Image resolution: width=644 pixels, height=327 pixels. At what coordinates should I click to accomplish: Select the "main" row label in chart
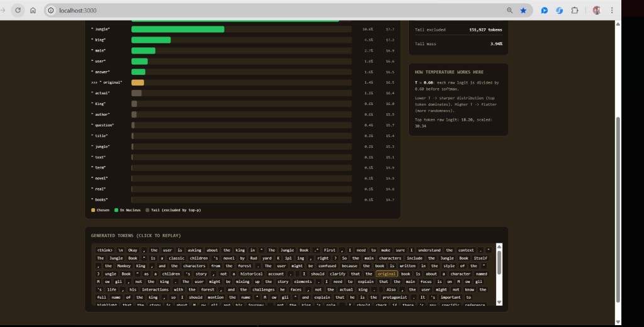pyautogui.click(x=99, y=50)
